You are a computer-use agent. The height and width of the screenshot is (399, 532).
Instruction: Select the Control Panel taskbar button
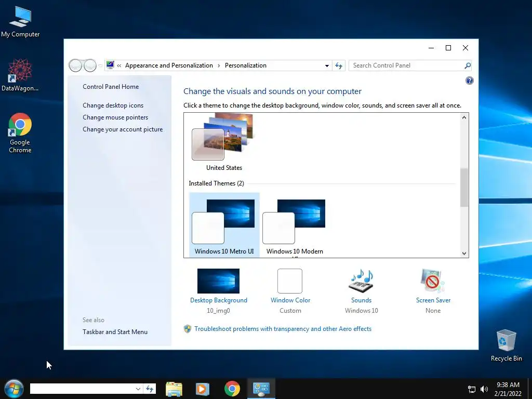[x=261, y=389]
